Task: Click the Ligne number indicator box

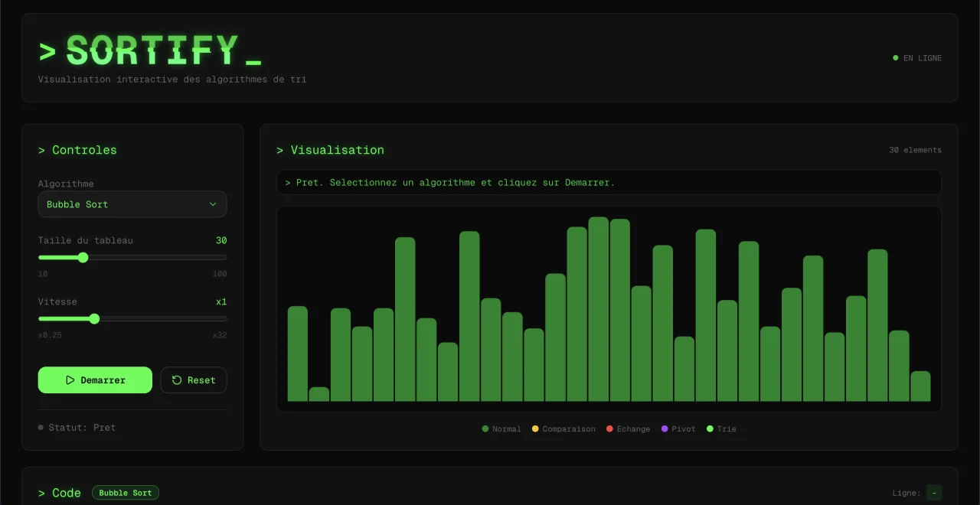Action: pyautogui.click(x=933, y=493)
